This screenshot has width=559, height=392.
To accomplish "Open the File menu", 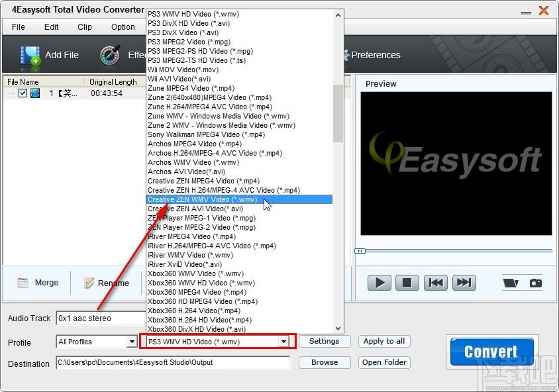I will 18,27.
